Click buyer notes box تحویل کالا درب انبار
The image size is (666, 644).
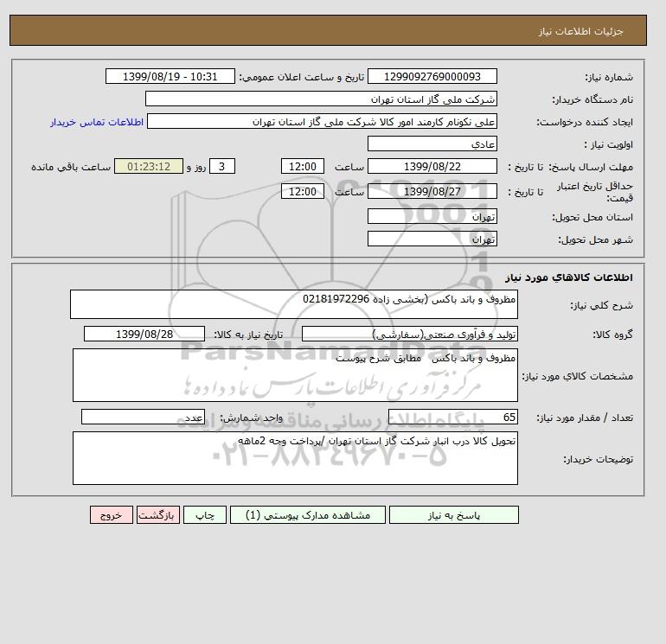[295, 458]
